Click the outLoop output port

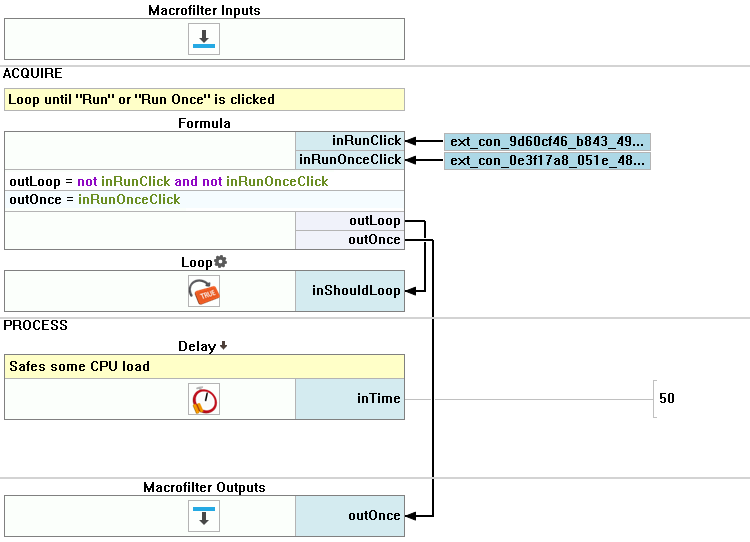coord(350,221)
